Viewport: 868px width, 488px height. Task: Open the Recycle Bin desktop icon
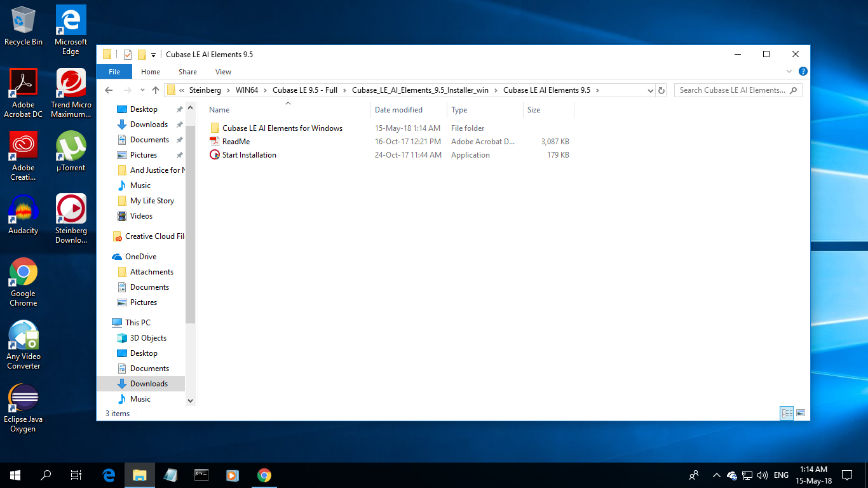click(24, 26)
